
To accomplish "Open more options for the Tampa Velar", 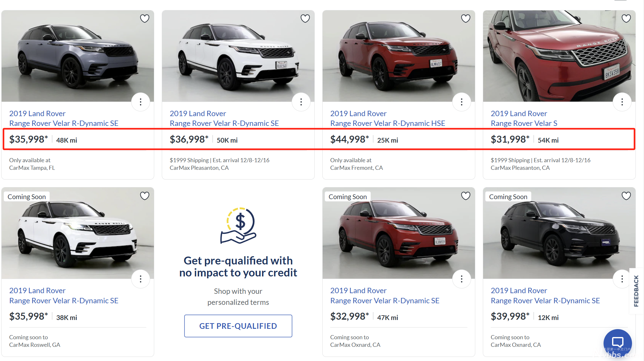I will click(x=141, y=102).
